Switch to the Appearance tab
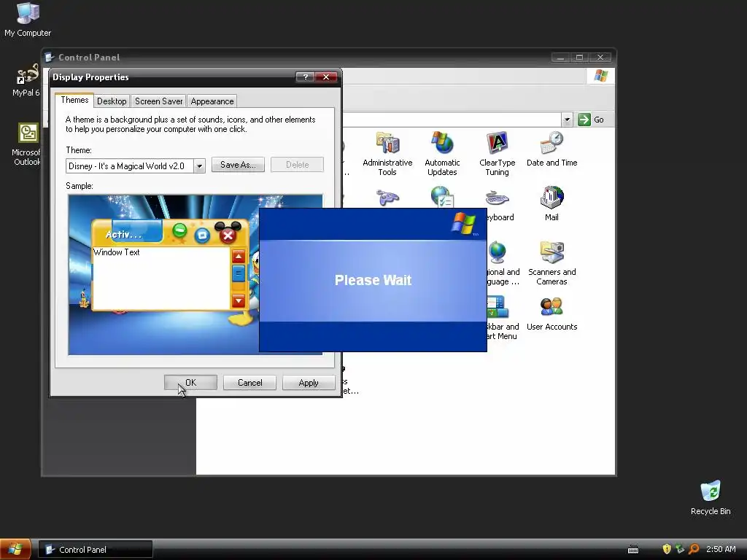 point(212,101)
